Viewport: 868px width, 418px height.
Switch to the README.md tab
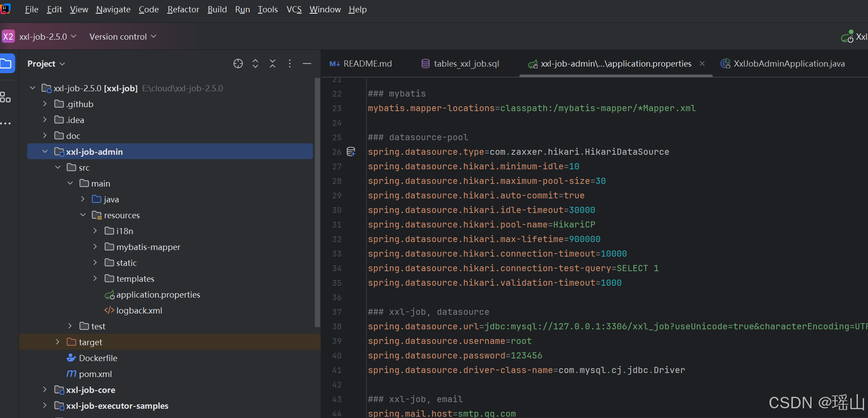(361, 63)
